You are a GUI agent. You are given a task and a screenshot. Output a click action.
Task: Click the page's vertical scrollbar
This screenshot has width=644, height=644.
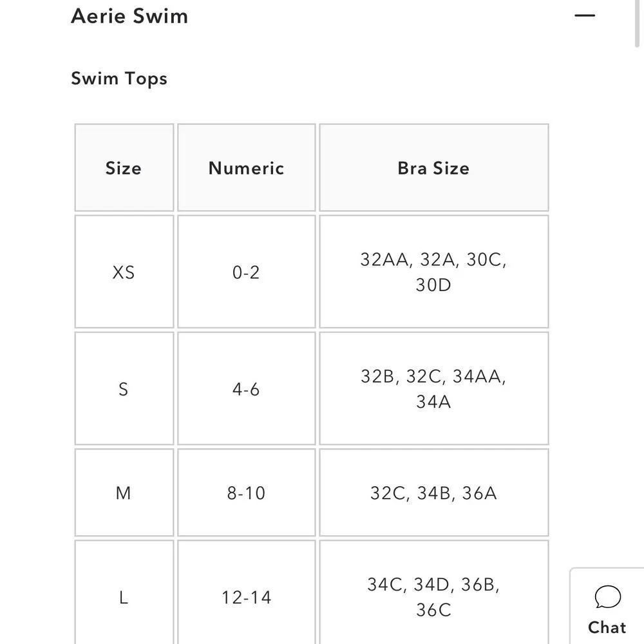pos(638,26)
